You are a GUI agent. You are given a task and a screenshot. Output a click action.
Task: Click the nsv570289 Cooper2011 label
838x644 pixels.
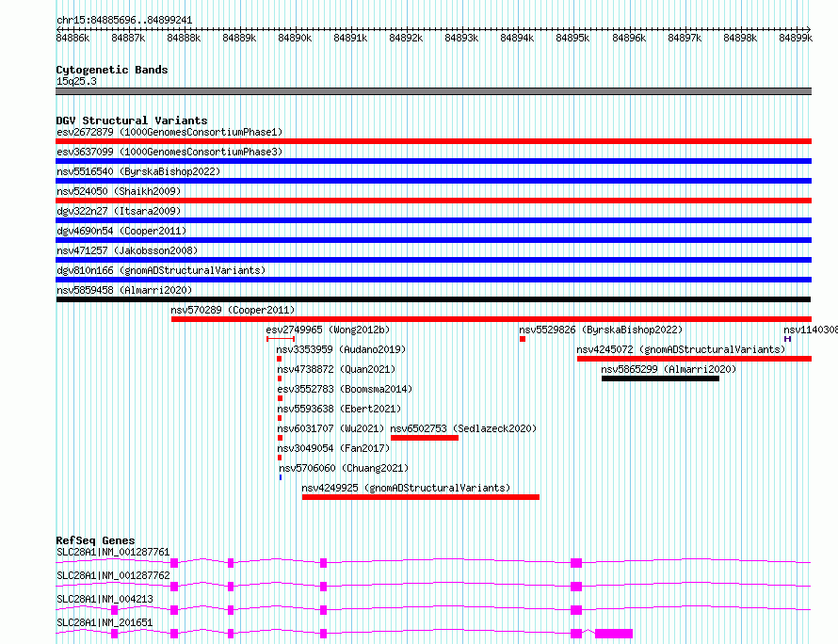pos(233,310)
